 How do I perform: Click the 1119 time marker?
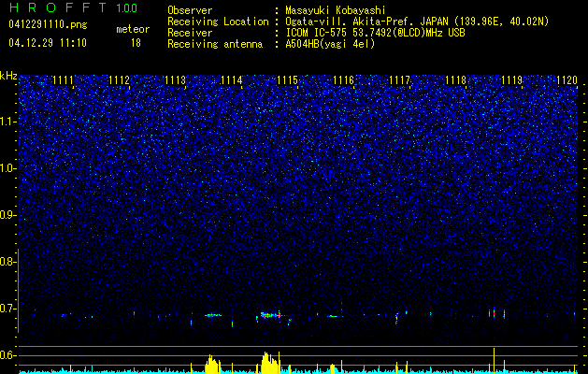coord(512,79)
